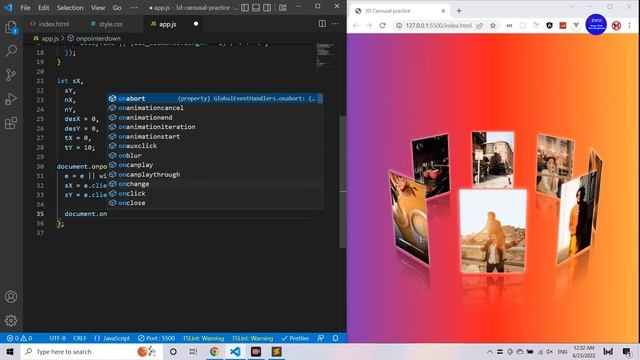The height and width of the screenshot is (360, 640).
Task: Choose onanimationend suggestion
Action: tap(215, 118)
